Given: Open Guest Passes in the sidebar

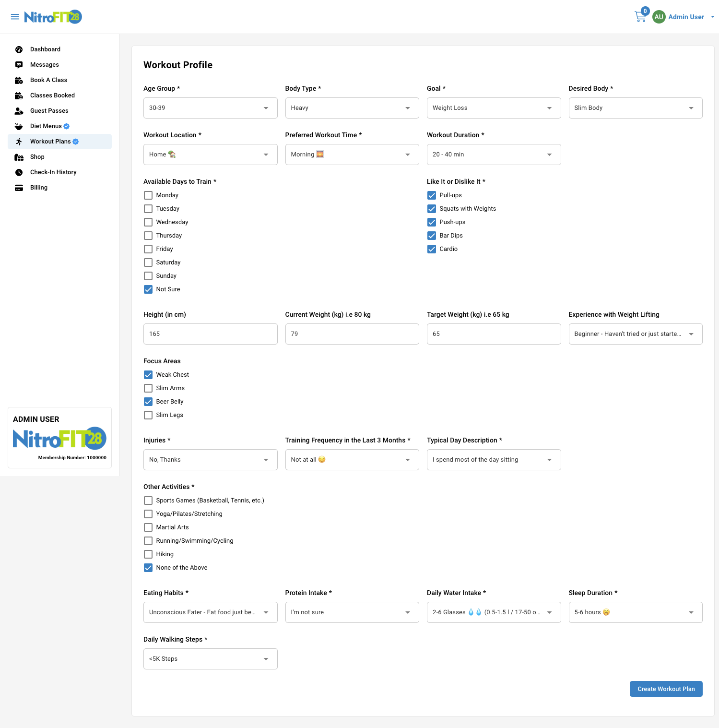Looking at the screenshot, I should [x=49, y=110].
